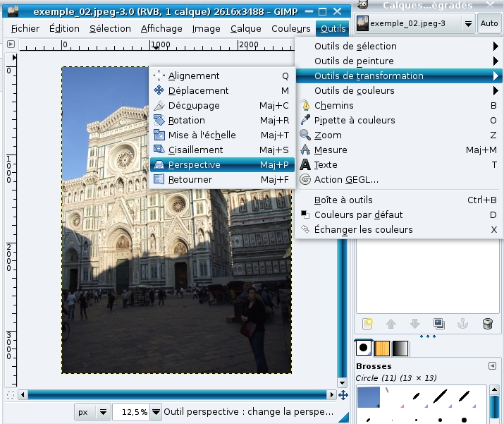Delete the layer with trash icon

pyautogui.click(x=488, y=323)
